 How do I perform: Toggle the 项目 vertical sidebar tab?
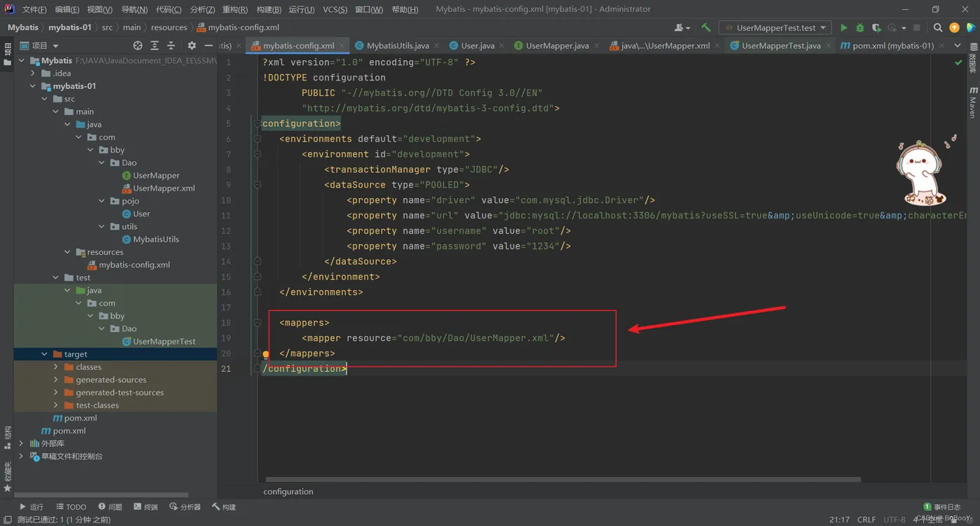[x=8, y=53]
